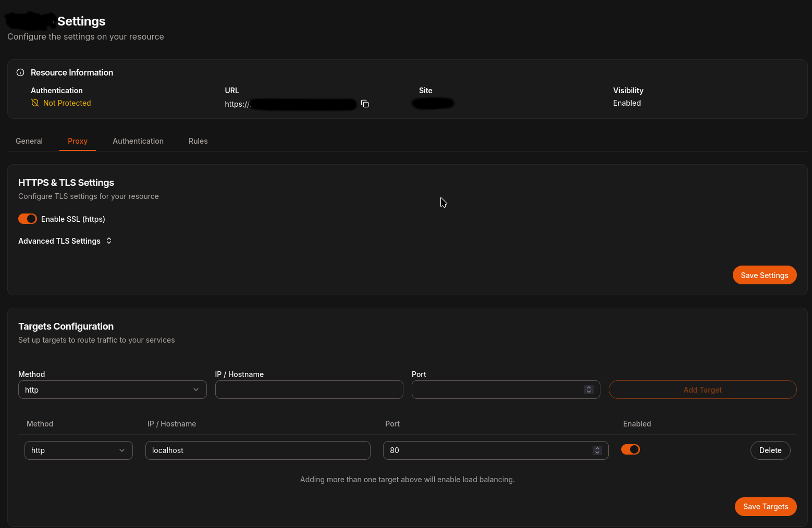Viewport: 812px width, 528px height.
Task: Click the Resource Information info icon
Action: coord(20,72)
